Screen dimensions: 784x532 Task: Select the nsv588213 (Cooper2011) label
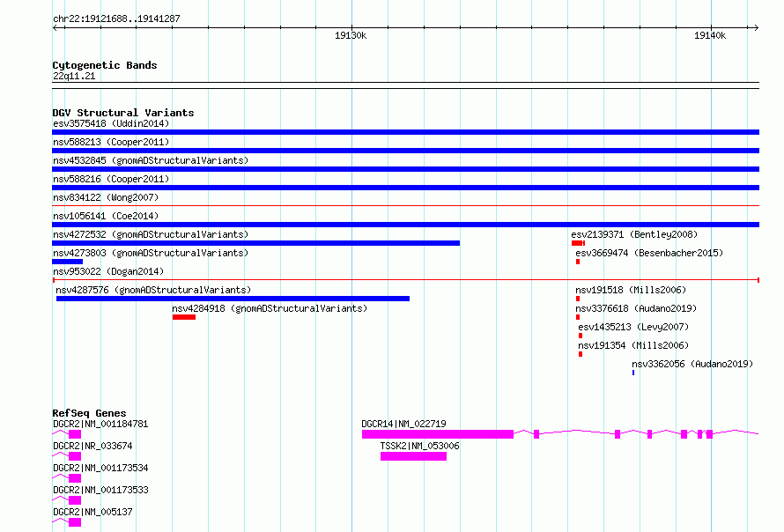[111, 142]
